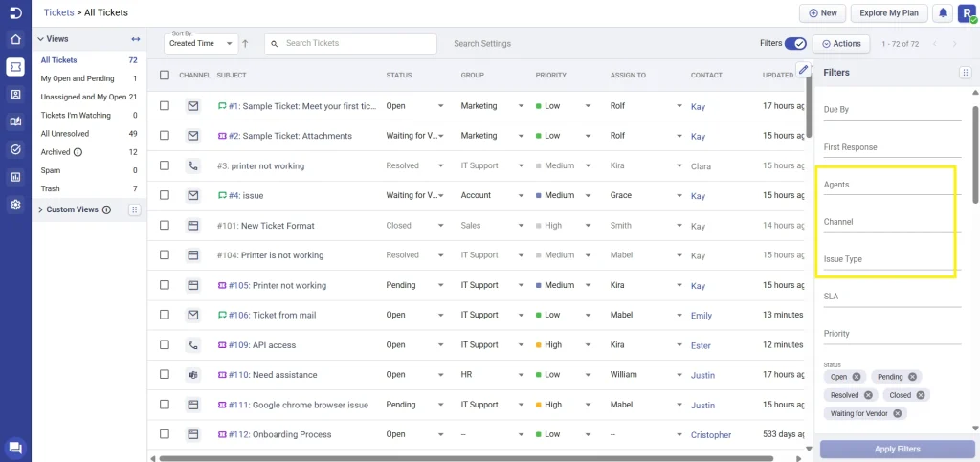The height and width of the screenshot is (462, 980).
Task: Open the Home icon in left sidebar
Action: (x=15, y=39)
